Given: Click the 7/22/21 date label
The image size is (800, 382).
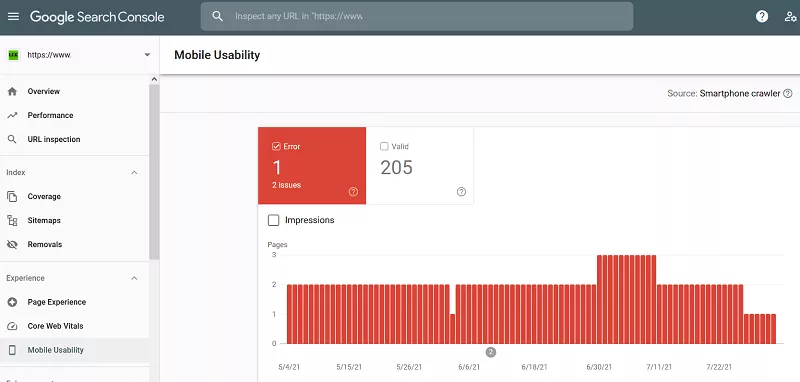Looking at the screenshot, I should coord(719,367).
